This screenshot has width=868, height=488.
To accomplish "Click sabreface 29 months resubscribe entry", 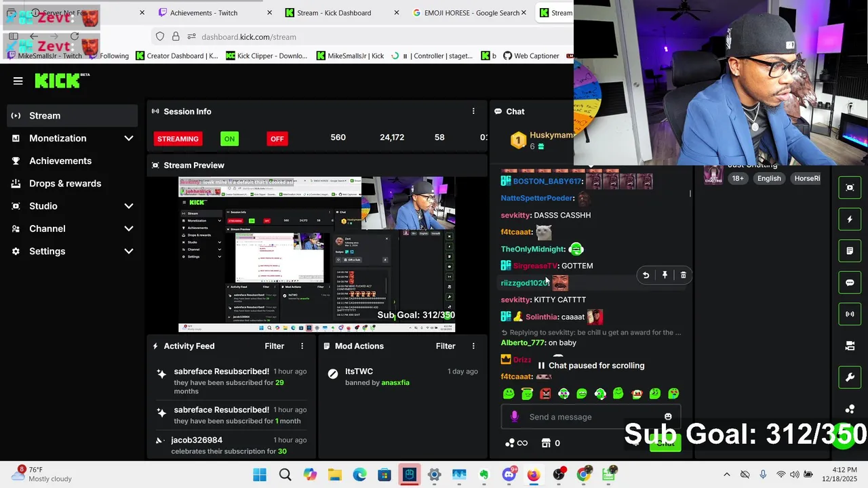I will (x=231, y=381).
